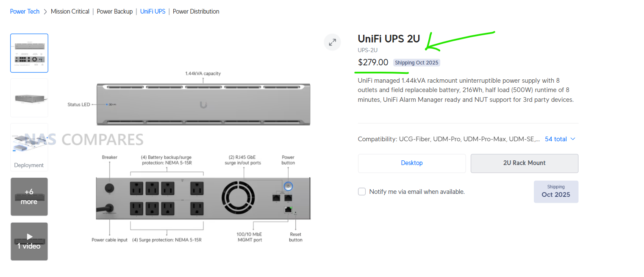Click the expand image fullscreen icon
This screenshot has width=644, height=277.
(x=333, y=42)
